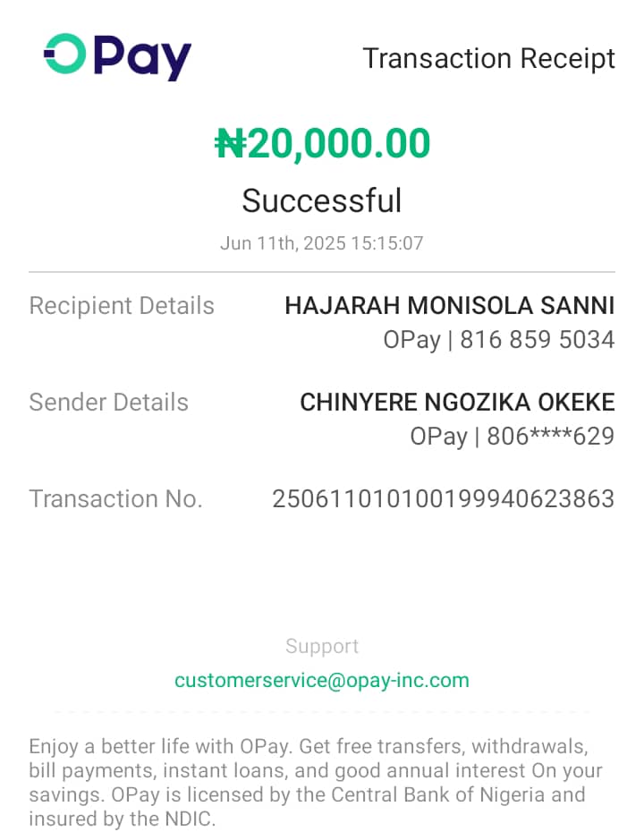Click the horizontal divider under the timestamp

click(322, 272)
